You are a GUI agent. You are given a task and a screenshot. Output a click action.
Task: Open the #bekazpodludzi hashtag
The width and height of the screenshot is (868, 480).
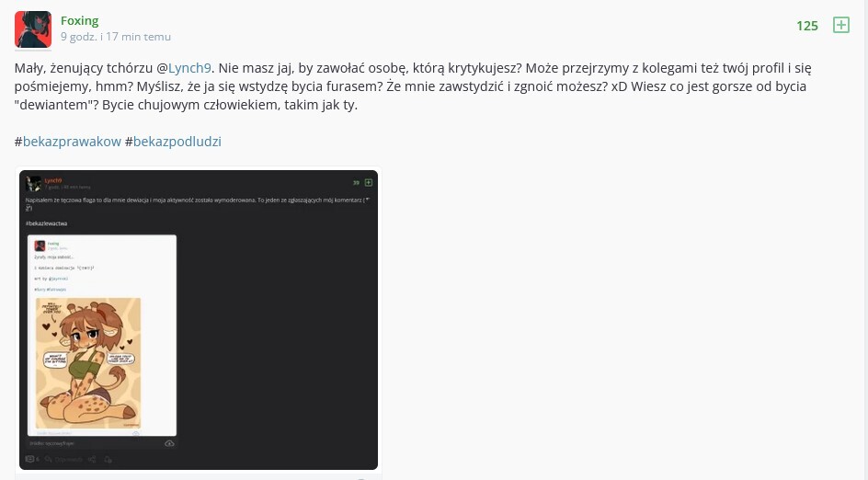177,142
